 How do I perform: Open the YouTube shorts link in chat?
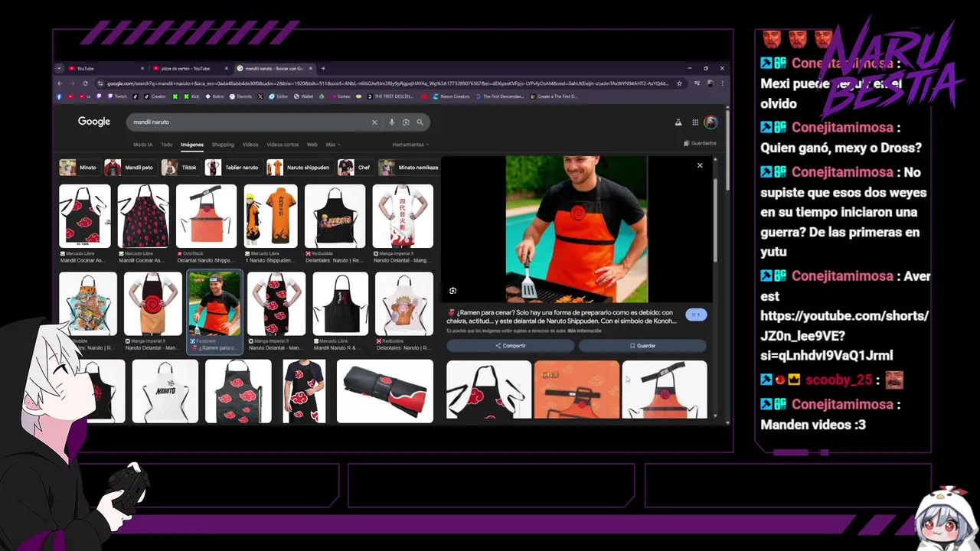tap(844, 335)
